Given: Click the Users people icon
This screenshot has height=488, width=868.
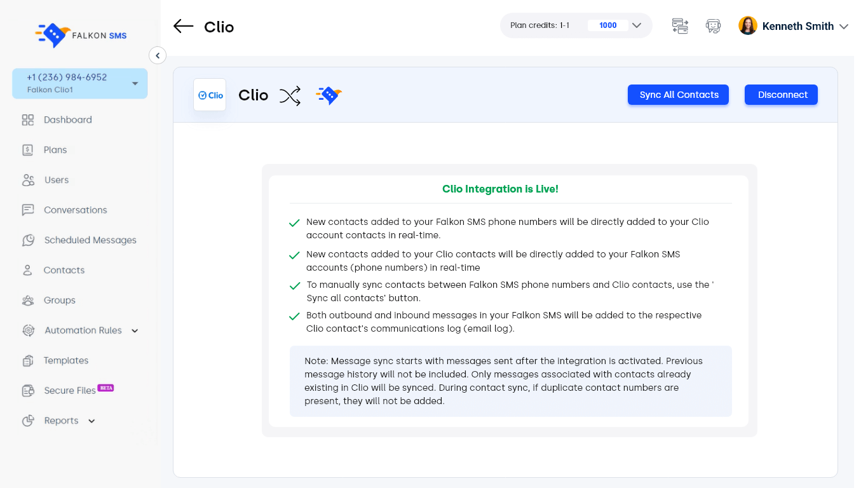Looking at the screenshot, I should pos(28,180).
